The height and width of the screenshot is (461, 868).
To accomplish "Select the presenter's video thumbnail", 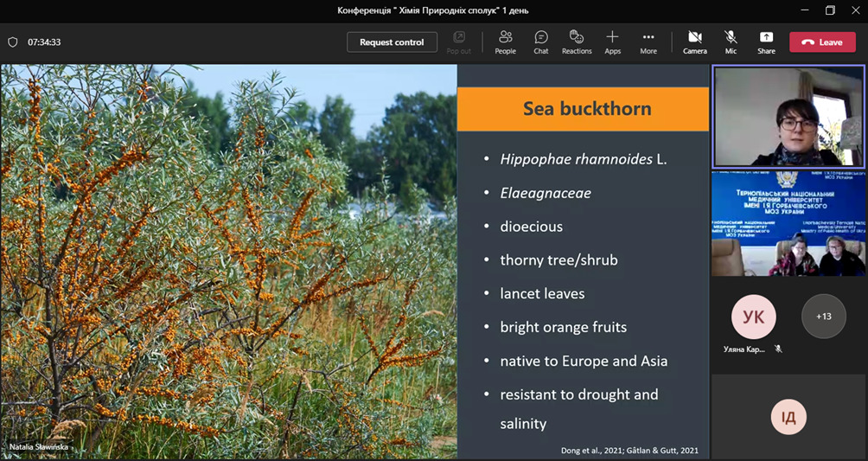I will [x=788, y=116].
